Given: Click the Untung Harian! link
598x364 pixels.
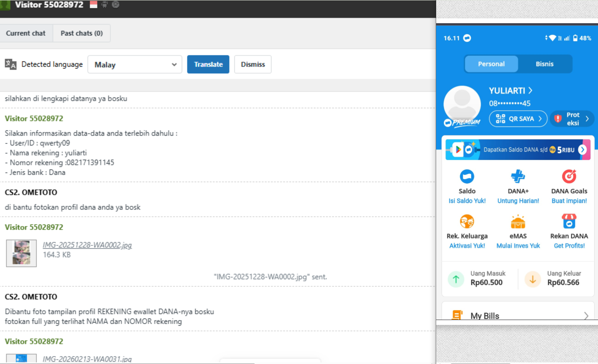Looking at the screenshot, I should pos(518,201).
